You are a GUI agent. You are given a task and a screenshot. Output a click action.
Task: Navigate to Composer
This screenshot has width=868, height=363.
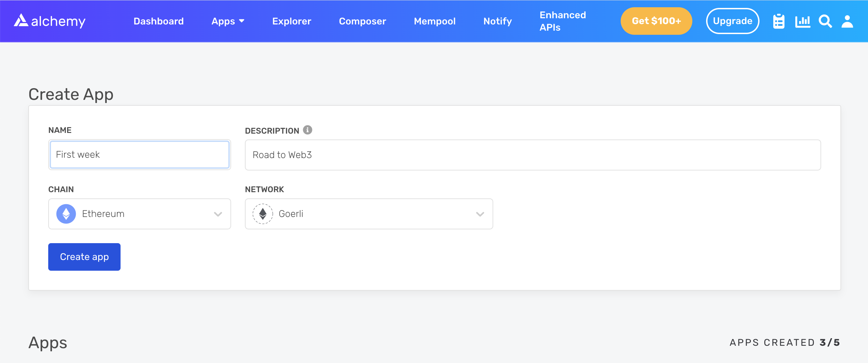(362, 21)
